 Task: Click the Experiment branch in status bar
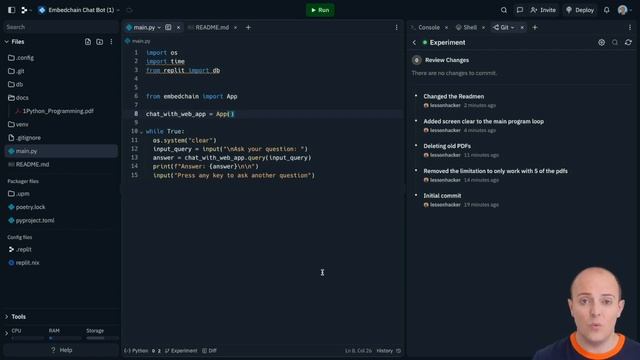point(181,351)
